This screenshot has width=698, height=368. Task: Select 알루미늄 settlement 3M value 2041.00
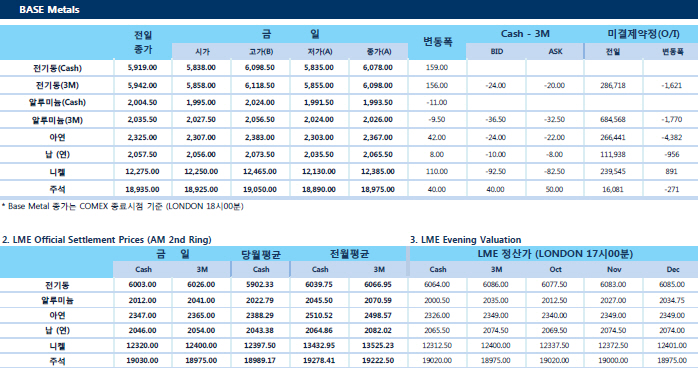pos(201,300)
